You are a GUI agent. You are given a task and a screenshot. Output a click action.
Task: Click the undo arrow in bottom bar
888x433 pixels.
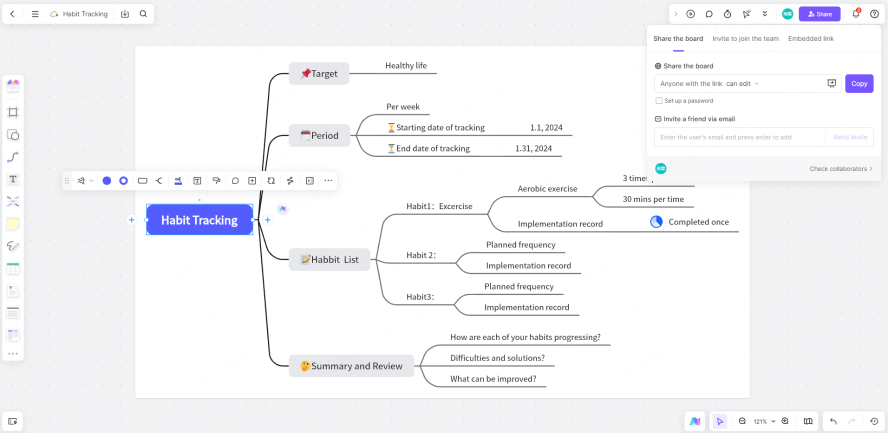(x=833, y=421)
